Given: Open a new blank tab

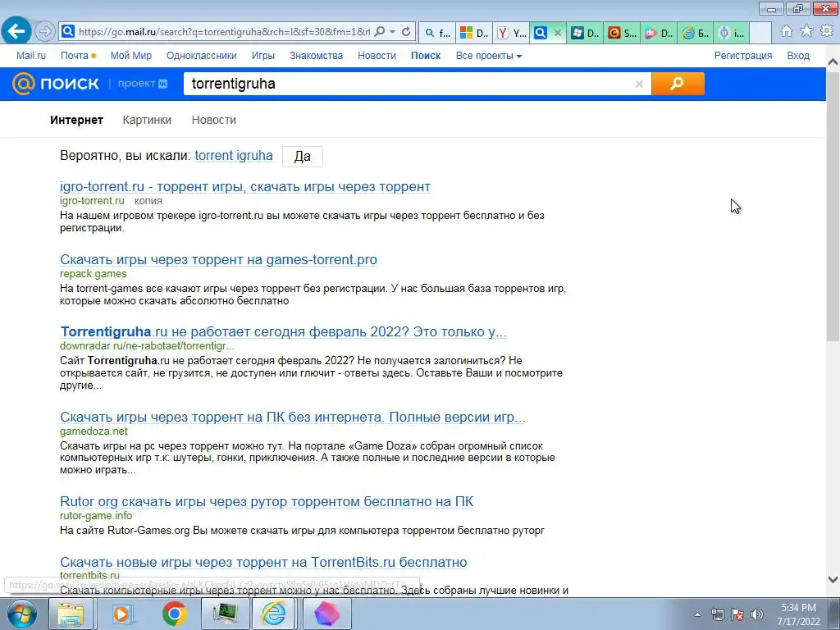Looking at the screenshot, I should [x=760, y=33].
